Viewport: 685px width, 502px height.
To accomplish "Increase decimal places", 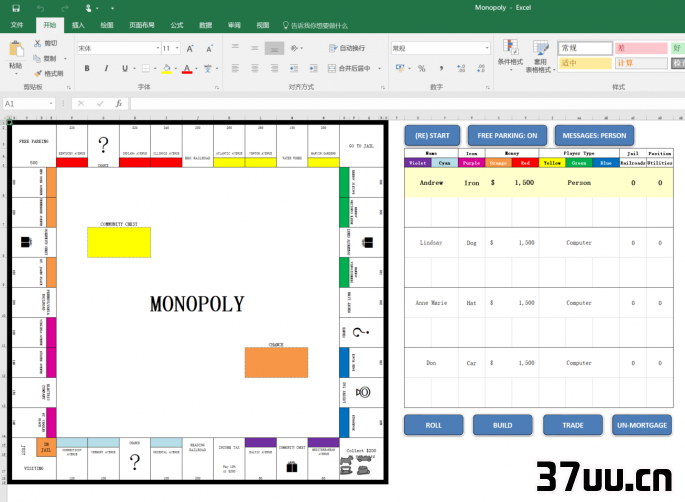I will [x=461, y=68].
